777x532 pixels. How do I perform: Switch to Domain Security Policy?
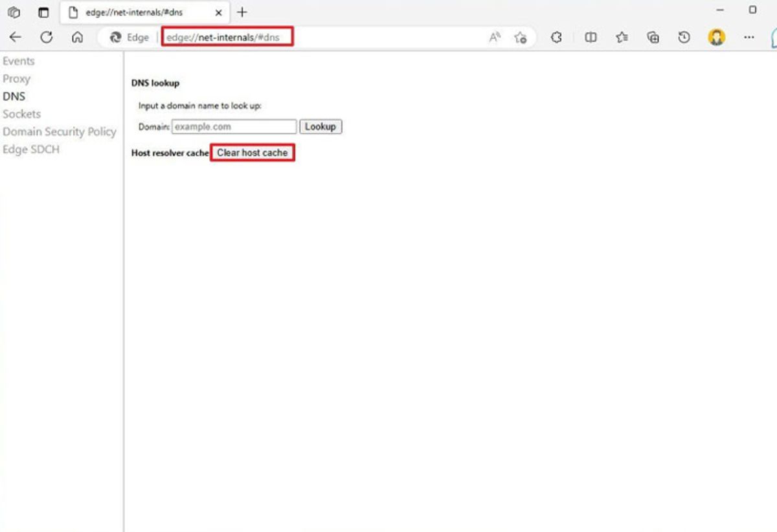click(60, 131)
